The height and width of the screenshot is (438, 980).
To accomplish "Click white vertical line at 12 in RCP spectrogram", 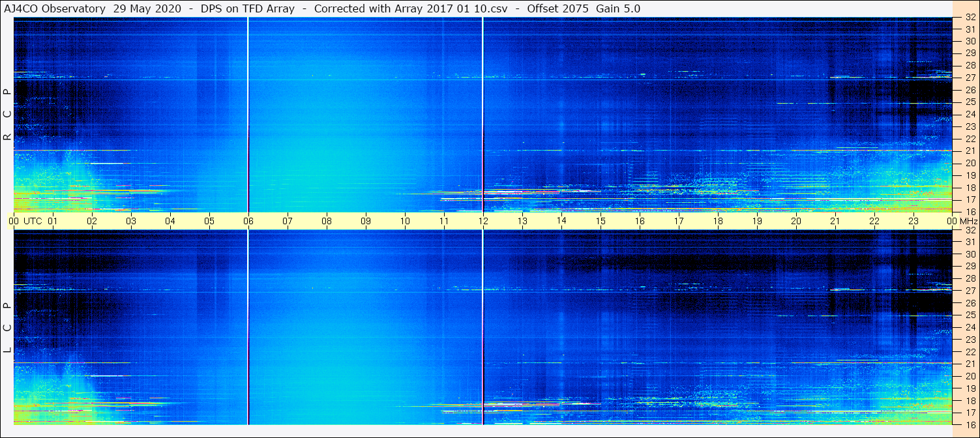I will (x=483, y=115).
